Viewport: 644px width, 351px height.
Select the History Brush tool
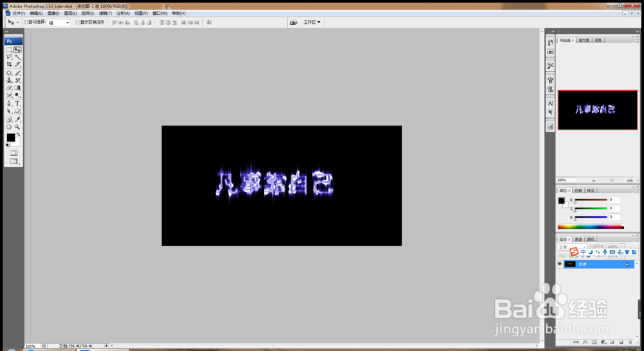(17, 81)
